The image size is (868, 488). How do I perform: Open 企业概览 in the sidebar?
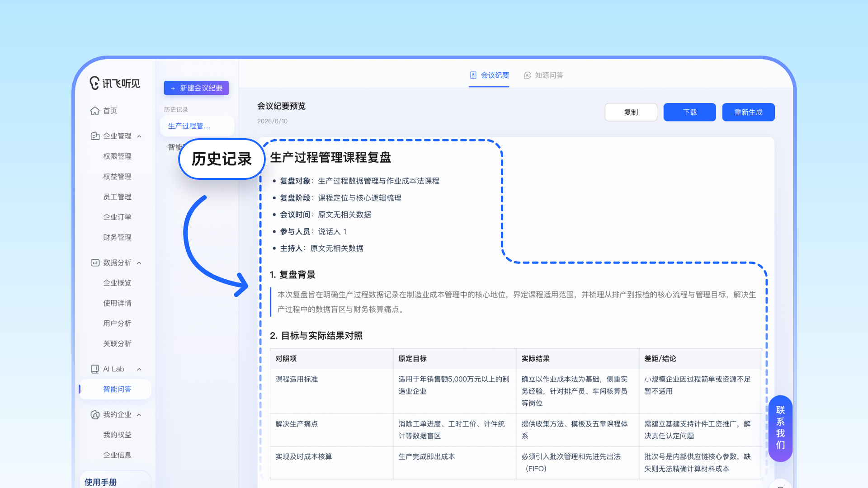tap(117, 283)
